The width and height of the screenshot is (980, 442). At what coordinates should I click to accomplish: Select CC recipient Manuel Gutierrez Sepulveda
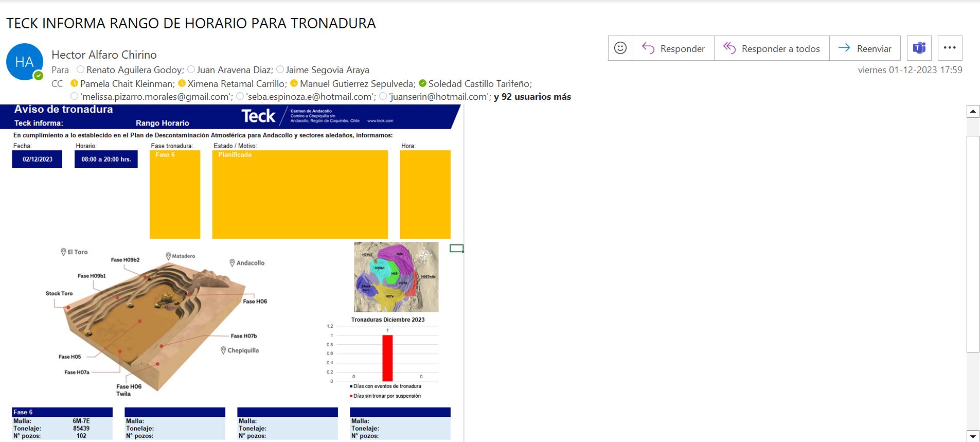[x=358, y=83]
